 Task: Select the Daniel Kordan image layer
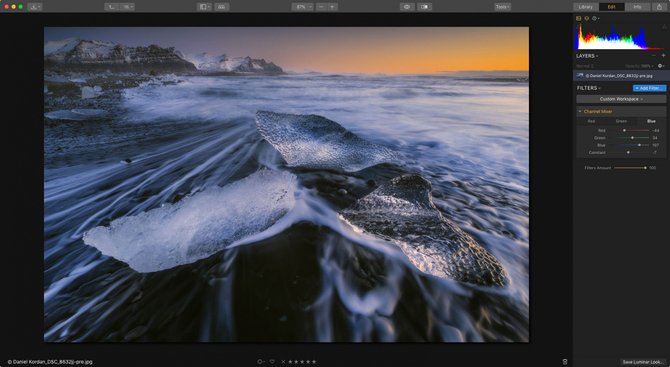click(x=621, y=76)
